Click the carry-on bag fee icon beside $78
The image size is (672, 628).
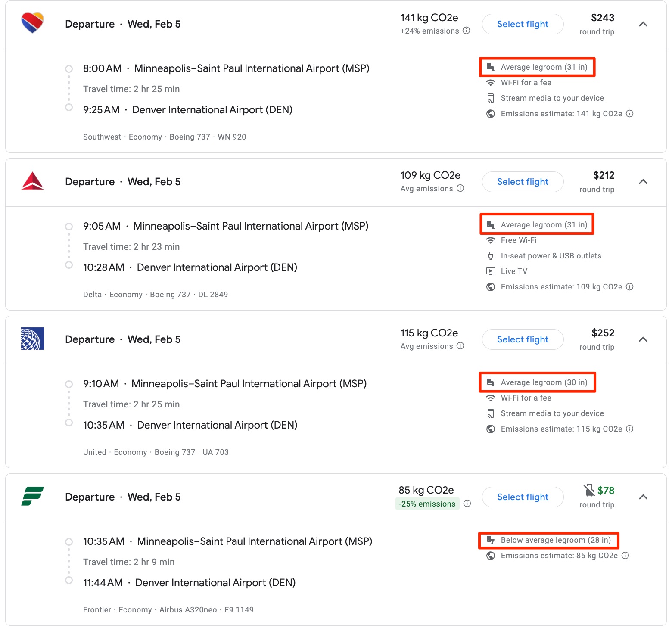click(x=588, y=490)
